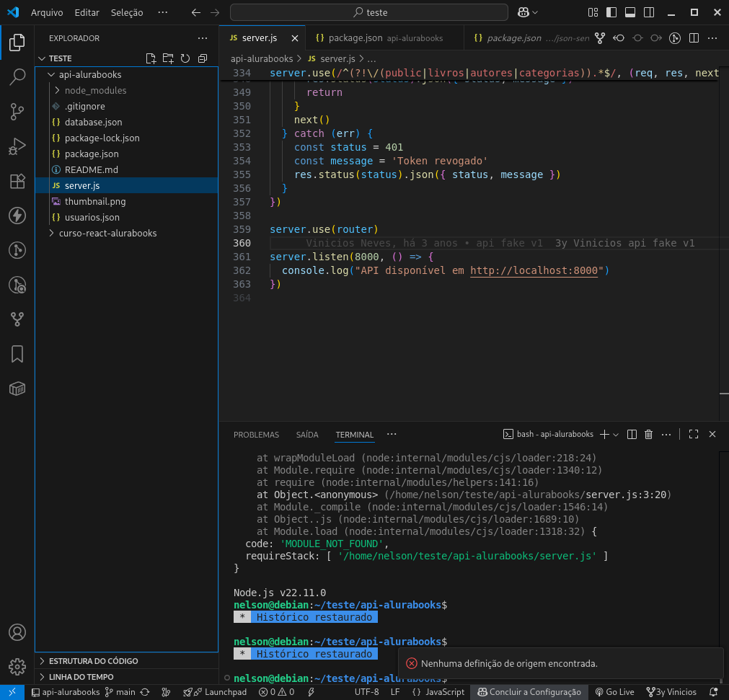Expand the node_modules folder

coord(57,90)
